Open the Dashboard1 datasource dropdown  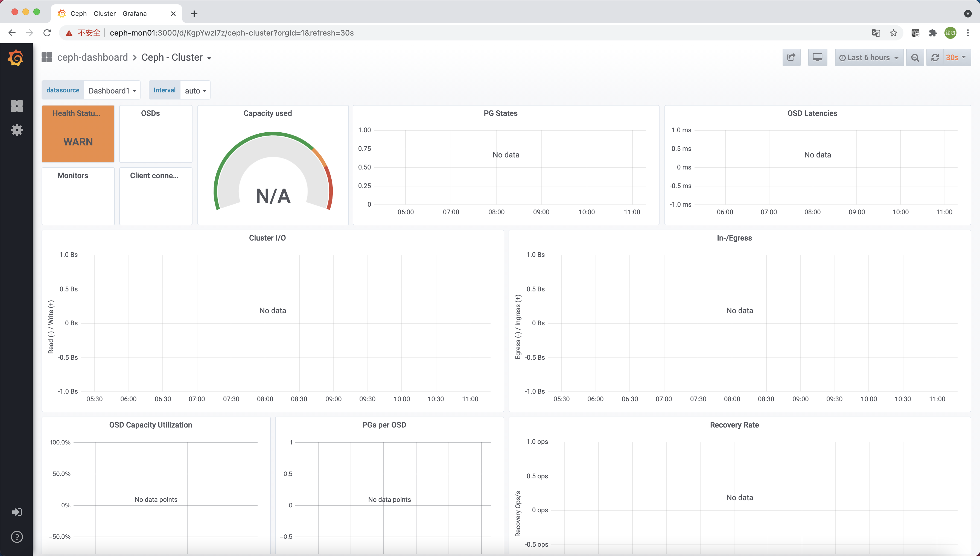(112, 90)
